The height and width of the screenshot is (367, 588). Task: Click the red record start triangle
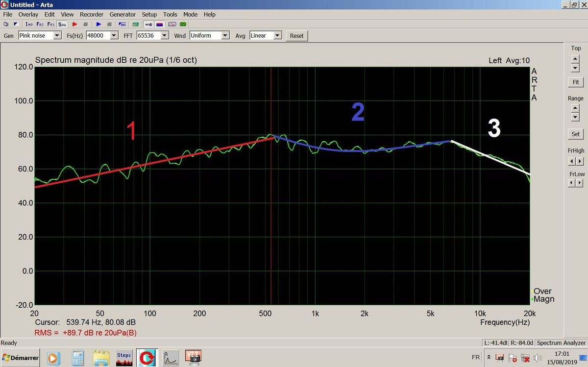[75, 24]
